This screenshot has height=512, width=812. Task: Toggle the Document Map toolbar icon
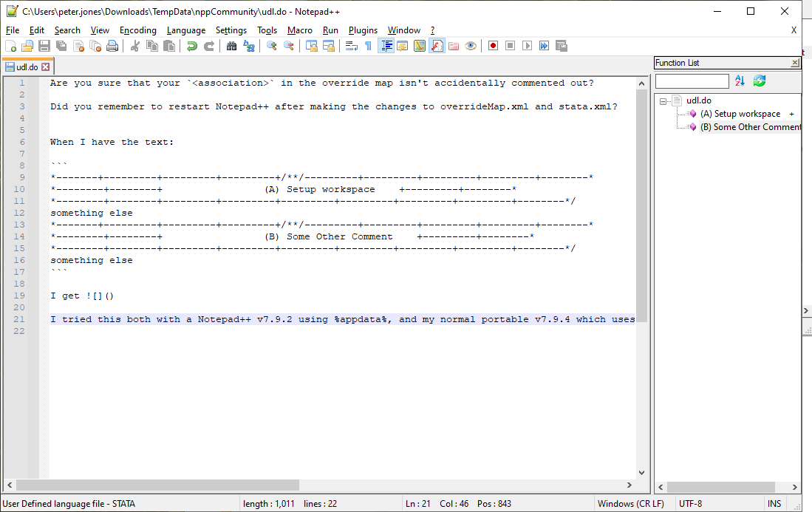420,46
